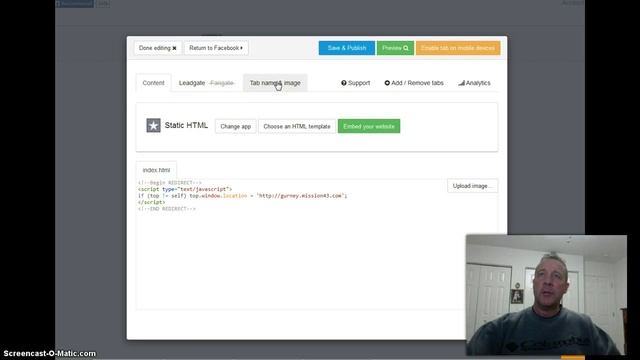640x360 pixels.
Task: Open the Preview button
Action: pos(395,48)
